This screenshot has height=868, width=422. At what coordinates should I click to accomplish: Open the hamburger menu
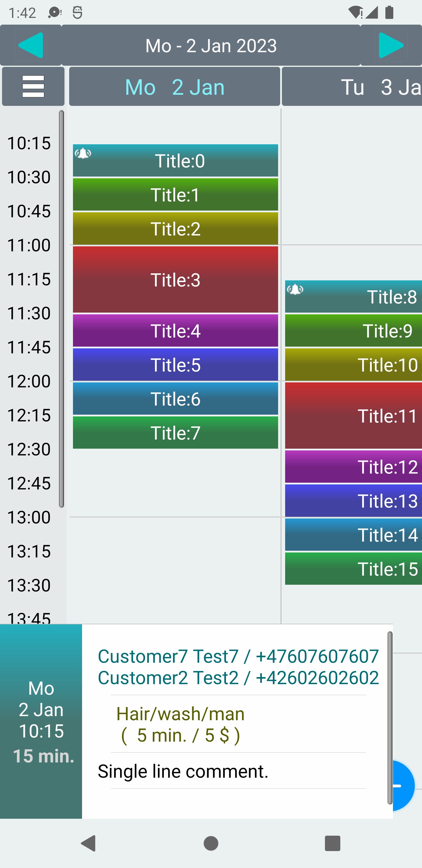click(33, 87)
